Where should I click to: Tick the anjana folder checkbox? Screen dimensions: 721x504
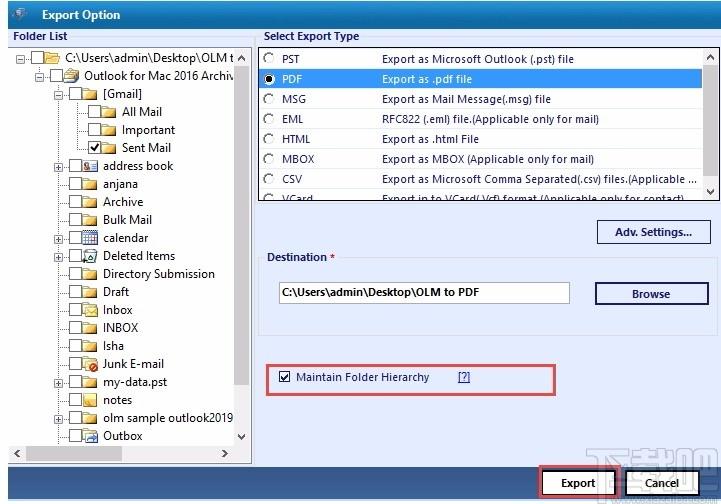coord(75,184)
